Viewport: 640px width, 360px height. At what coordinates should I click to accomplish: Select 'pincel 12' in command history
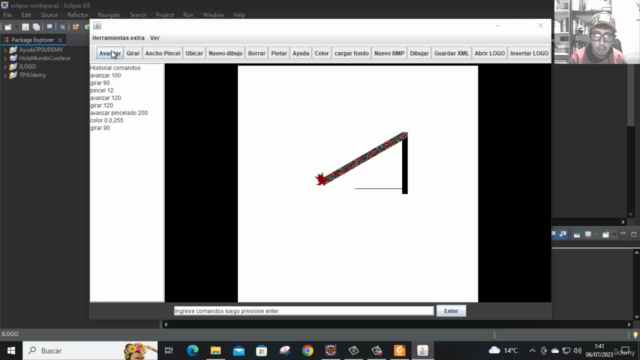click(102, 90)
